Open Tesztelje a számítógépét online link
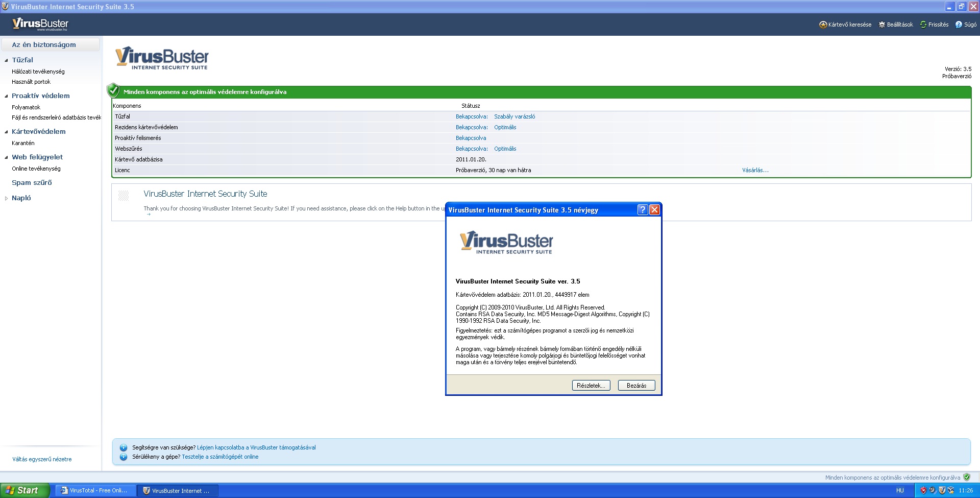The image size is (980, 498). point(220,457)
